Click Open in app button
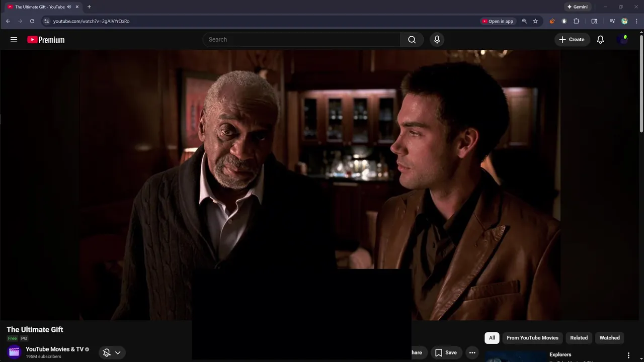This screenshot has width=644, height=362. (498, 21)
